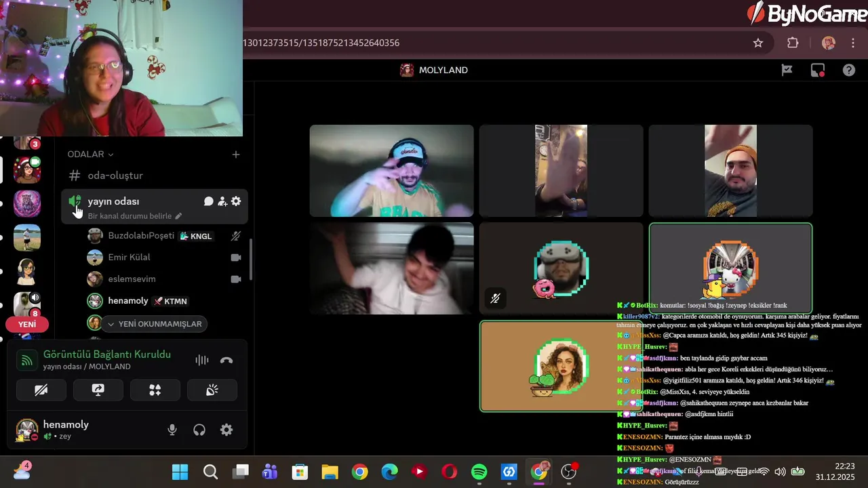Focus the video tile of man in orange beanie
This screenshot has width=868, height=488.
(730, 171)
